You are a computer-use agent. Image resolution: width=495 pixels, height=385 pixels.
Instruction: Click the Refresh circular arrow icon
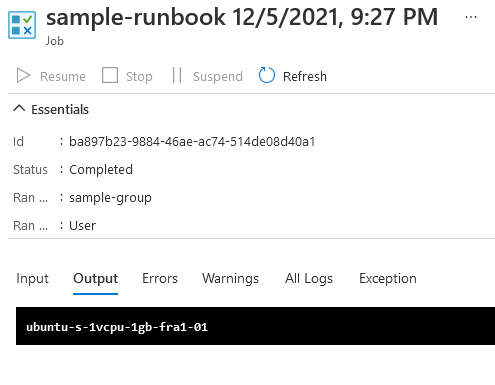coord(267,75)
